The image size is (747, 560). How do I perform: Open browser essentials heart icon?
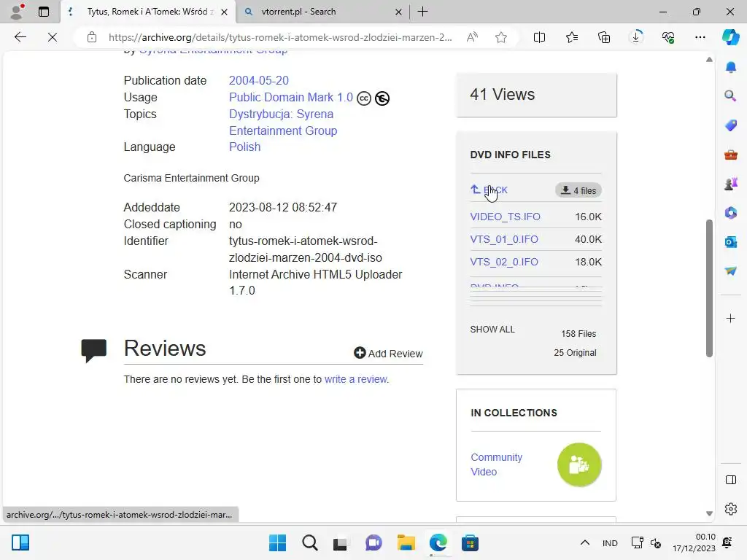click(668, 37)
